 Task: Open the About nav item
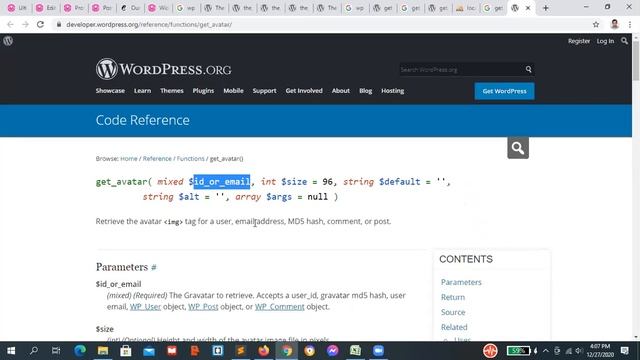tap(341, 91)
